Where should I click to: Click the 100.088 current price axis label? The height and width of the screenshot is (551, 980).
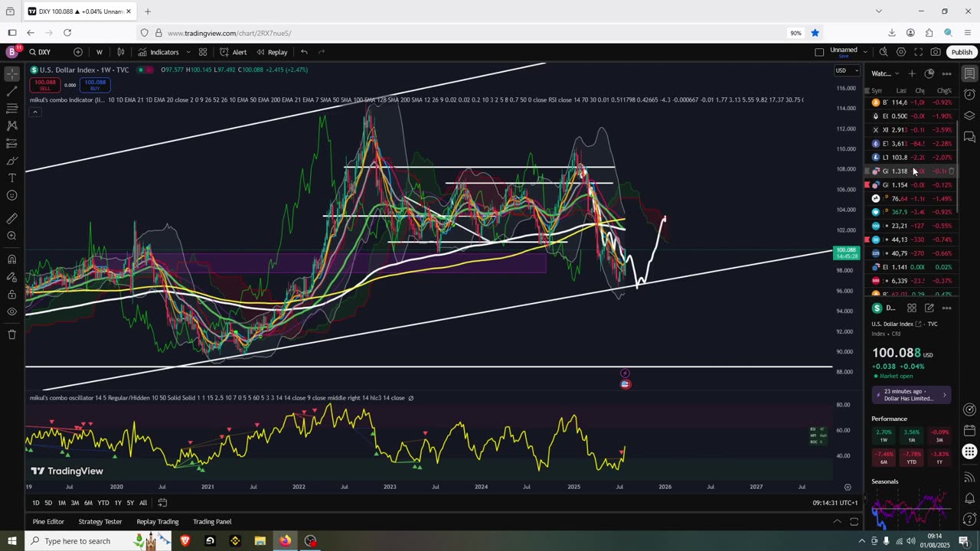[x=846, y=253]
